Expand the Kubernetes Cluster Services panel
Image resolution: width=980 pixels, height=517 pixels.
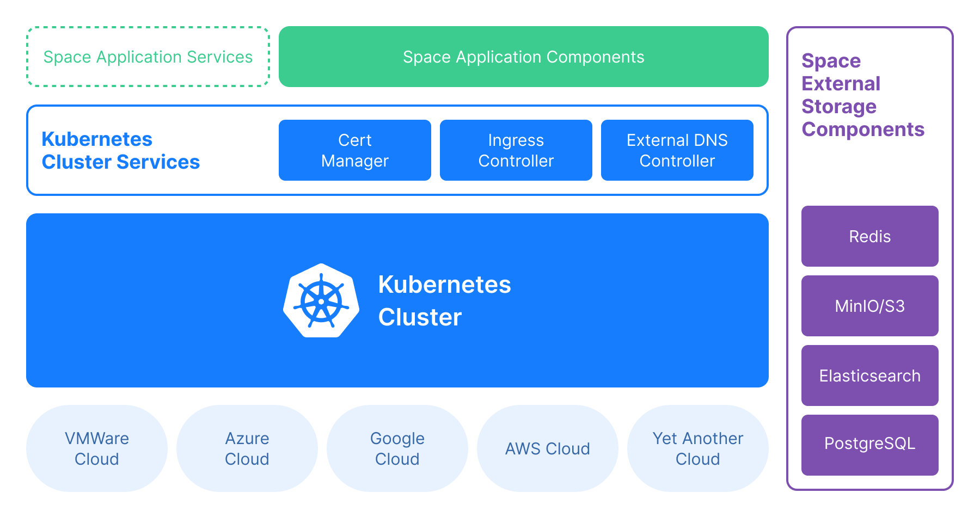tap(121, 150)
